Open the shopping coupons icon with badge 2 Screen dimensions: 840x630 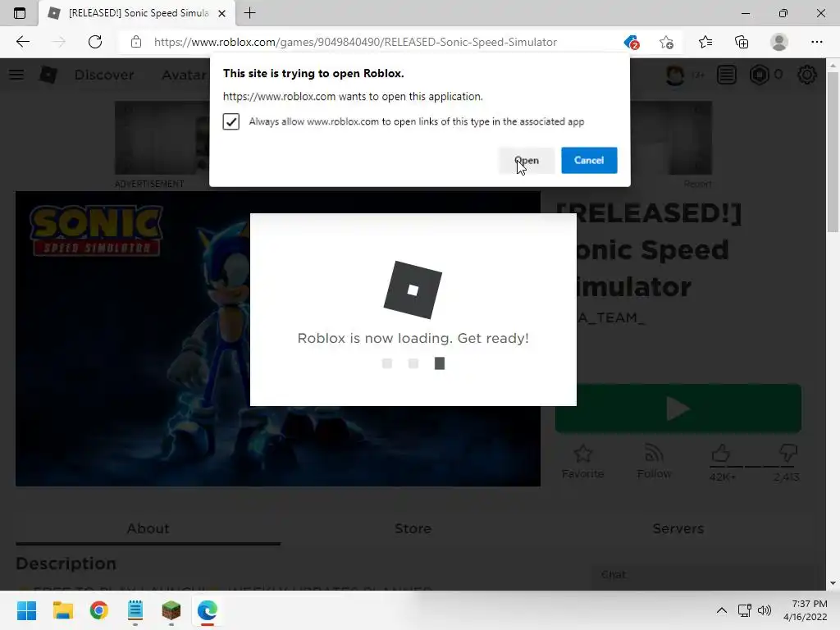[x=631, y=42]
